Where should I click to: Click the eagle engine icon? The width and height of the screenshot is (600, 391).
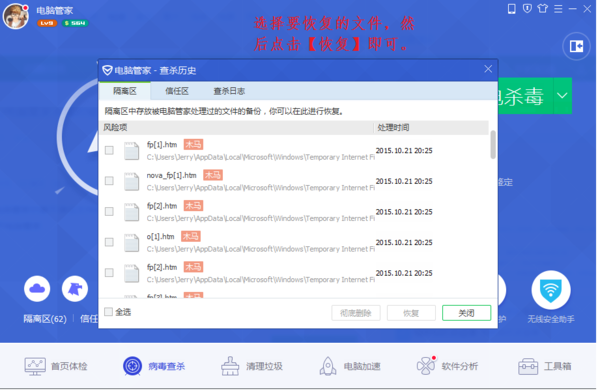[x=75, y=288]
